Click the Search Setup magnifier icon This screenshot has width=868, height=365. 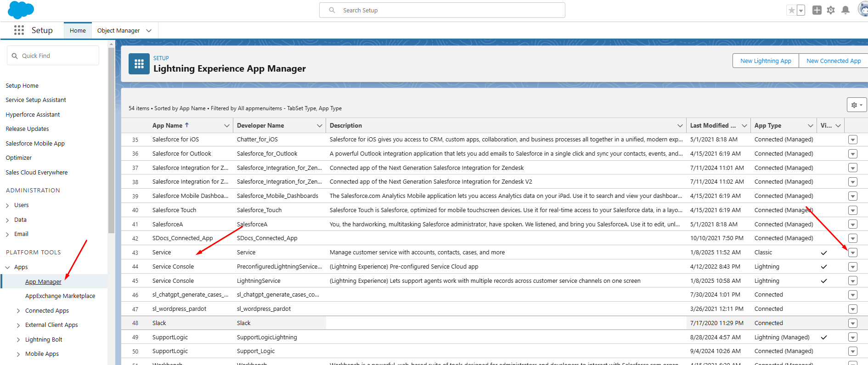pyautogui.click(x=332, y=10)
